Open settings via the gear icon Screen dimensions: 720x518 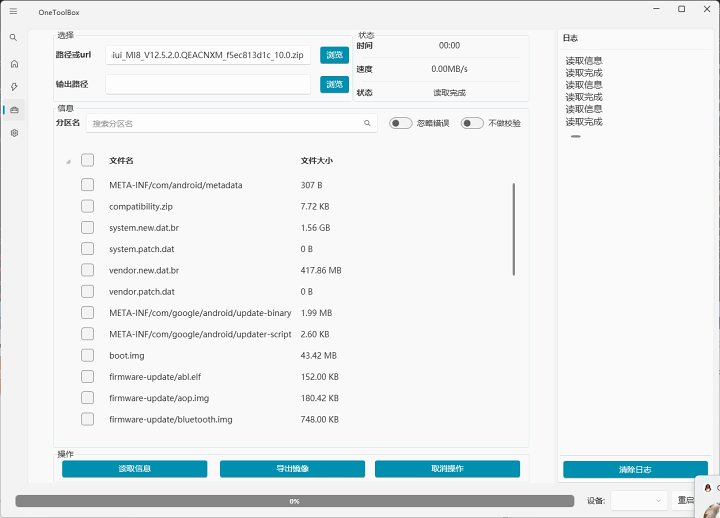pos(14,132)
